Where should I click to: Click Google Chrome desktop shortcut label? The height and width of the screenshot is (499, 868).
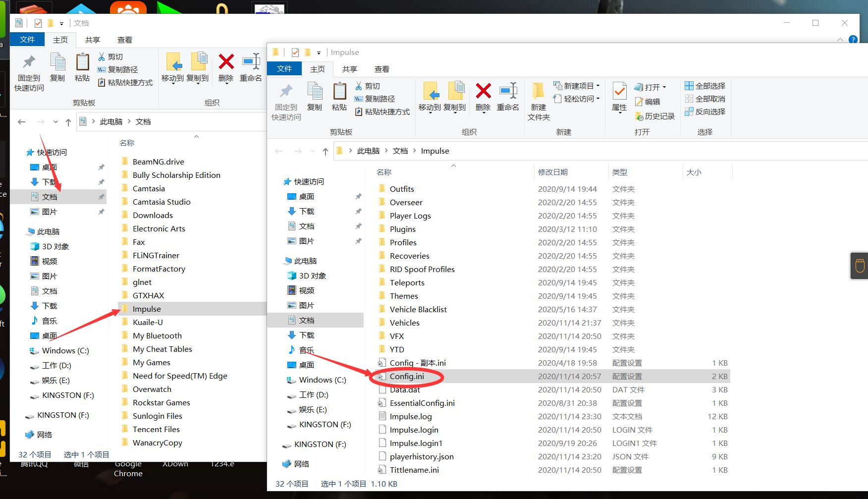tap(128, 468)
